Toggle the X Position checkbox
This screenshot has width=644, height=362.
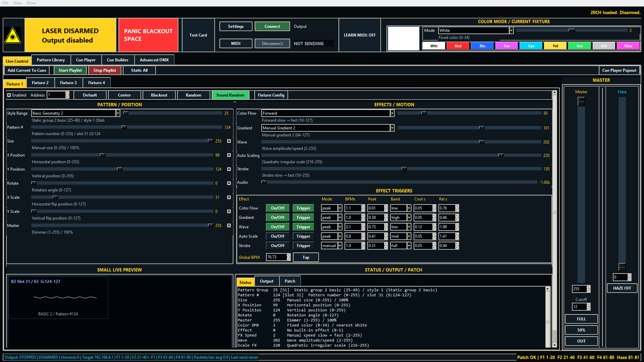click(229, 155)
